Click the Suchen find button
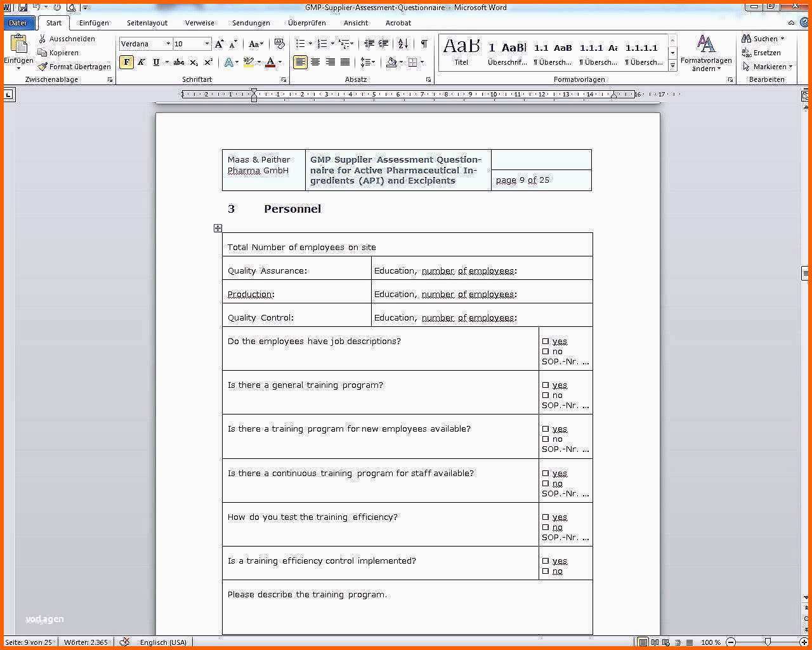The height and width of the screenshot is (650, 812). (x=763, y=39)
